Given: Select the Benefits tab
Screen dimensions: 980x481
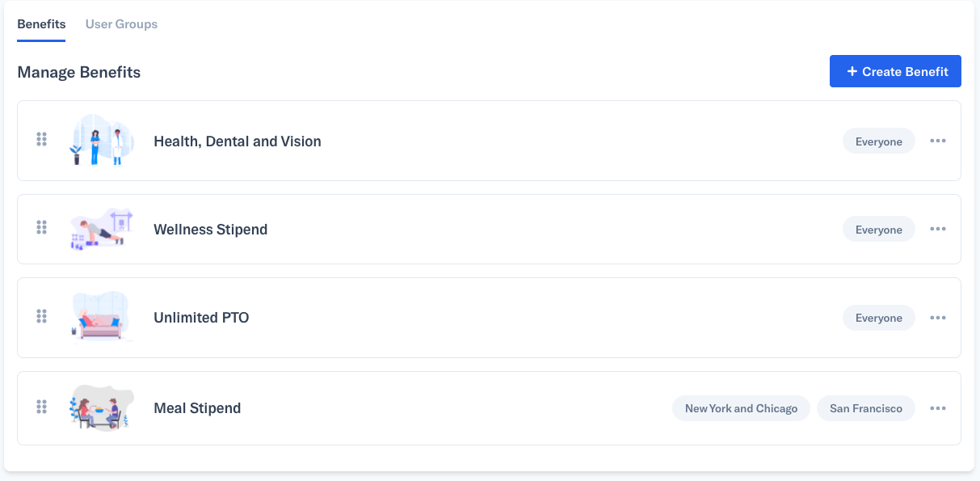Looking at the screenshot, I should point(41,24).
